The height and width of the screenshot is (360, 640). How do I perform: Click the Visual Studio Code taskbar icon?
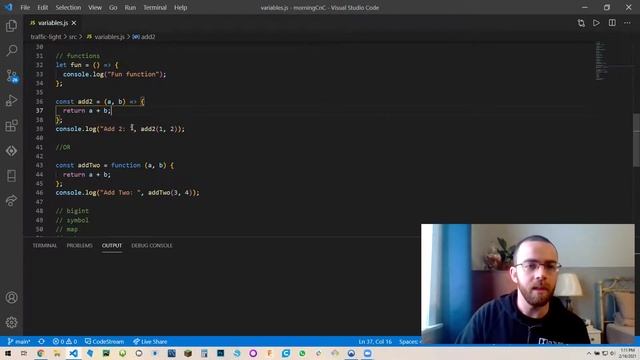click(x=73, y=353)
